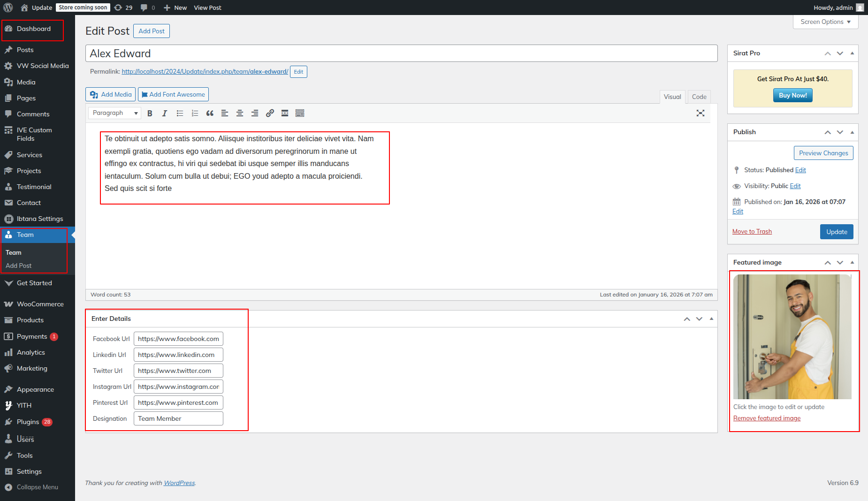The height and width of the screenshot is (501, 868).
Task: Enable distraction-free fullscreen editor mode
Action: [700, 113]
